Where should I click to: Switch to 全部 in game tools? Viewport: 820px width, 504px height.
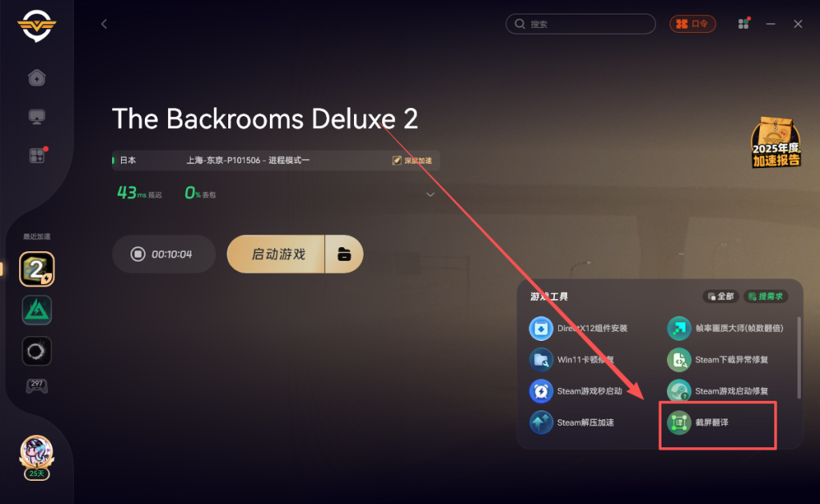coord(721,297)
